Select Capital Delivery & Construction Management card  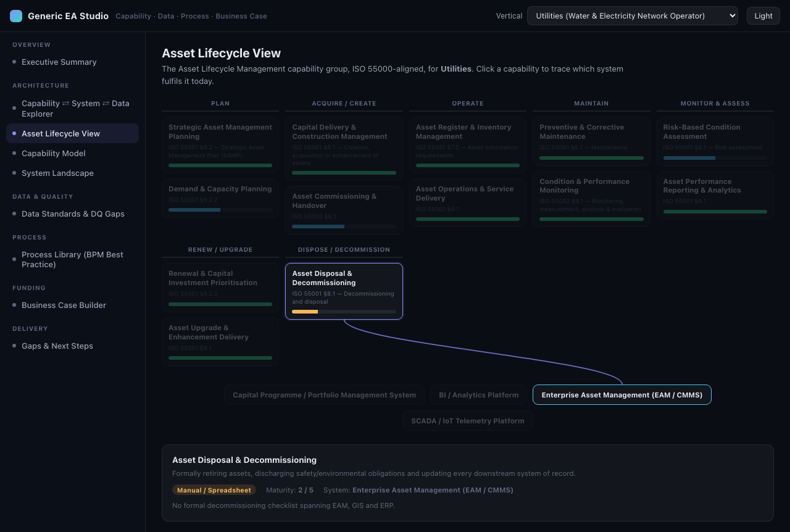pyautogui.click(x=344, y=149)
